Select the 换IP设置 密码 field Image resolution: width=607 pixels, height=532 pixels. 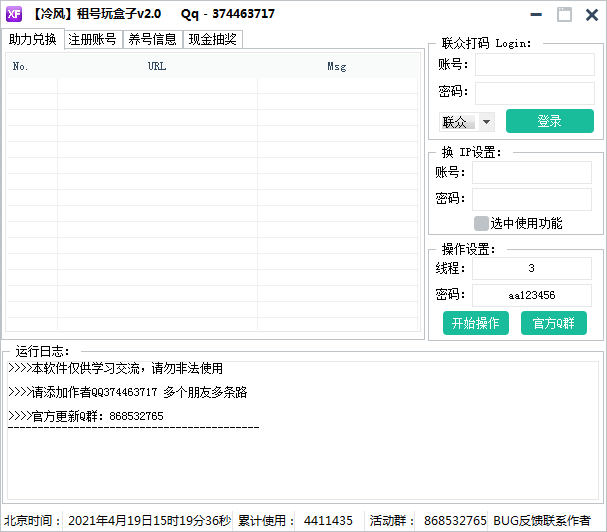click(532, 199)
